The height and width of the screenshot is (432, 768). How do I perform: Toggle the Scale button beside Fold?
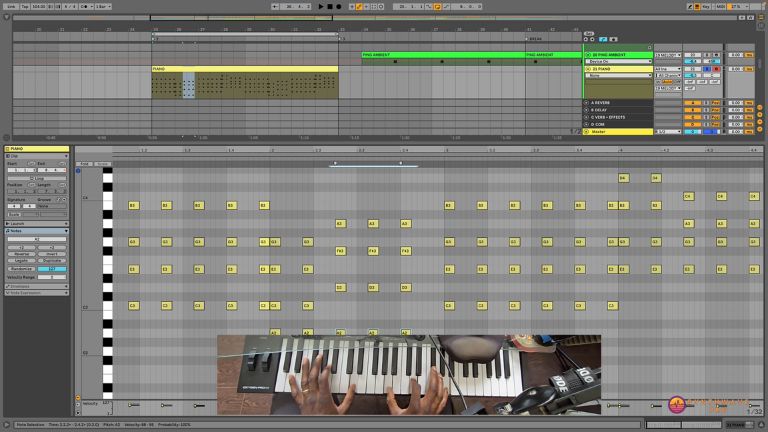point(102,164)
